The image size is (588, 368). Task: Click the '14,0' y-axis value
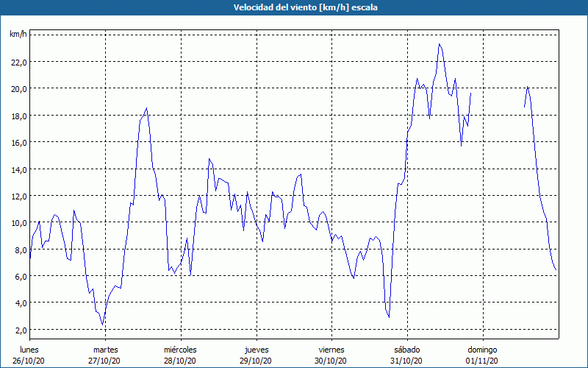point(19,169)
